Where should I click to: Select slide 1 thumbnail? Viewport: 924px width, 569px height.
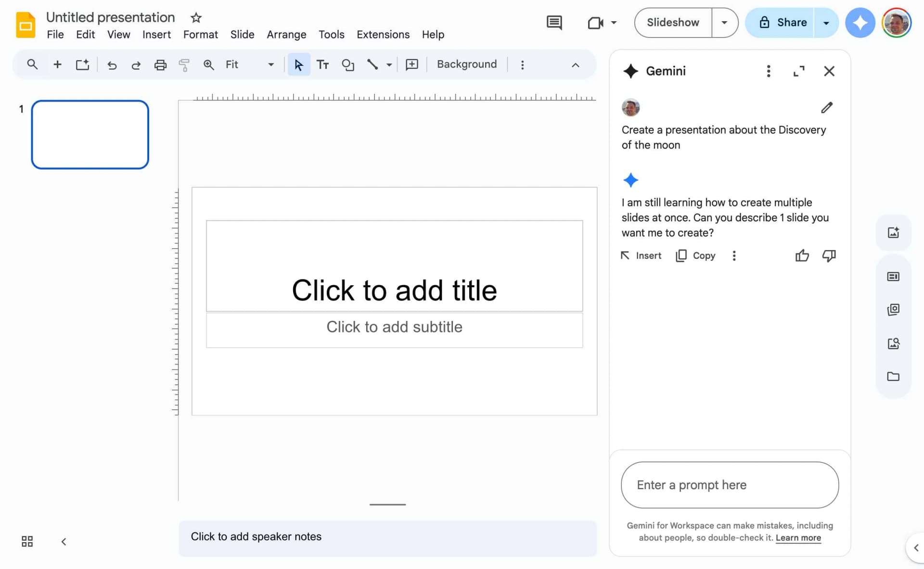[x=90, y=135]
